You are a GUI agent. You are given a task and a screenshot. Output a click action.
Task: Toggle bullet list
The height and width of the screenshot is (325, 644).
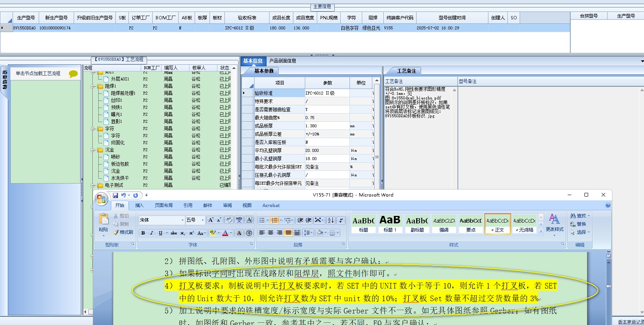click(262, 220)
